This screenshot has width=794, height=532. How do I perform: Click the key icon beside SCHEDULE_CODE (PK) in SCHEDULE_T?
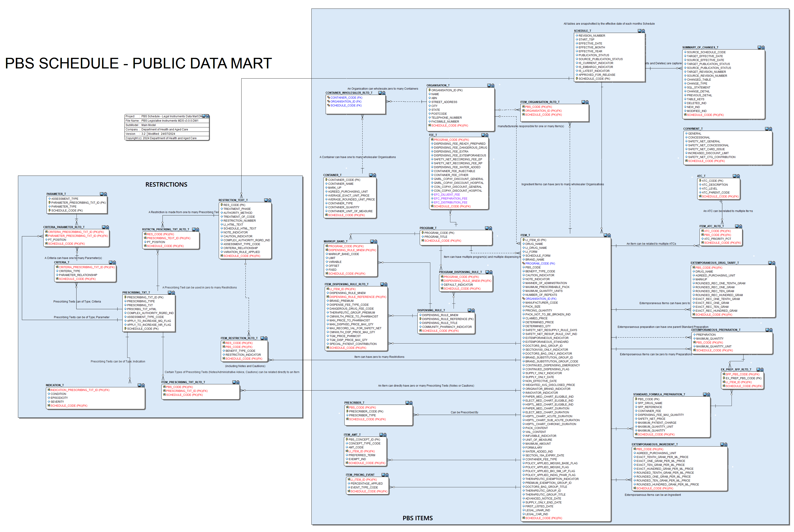pos(577,78)
